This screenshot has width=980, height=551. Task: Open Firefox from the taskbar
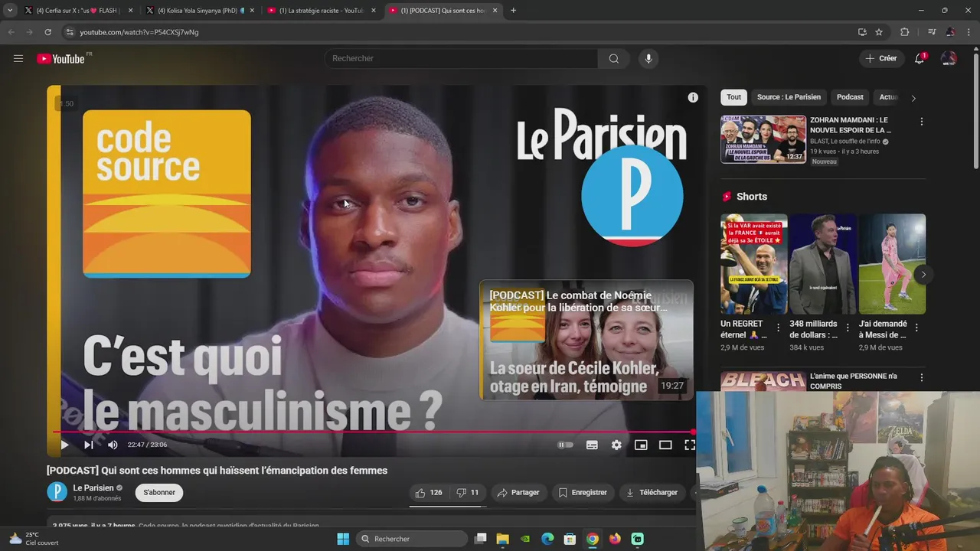pyautogui.click(x=615, y=539)
